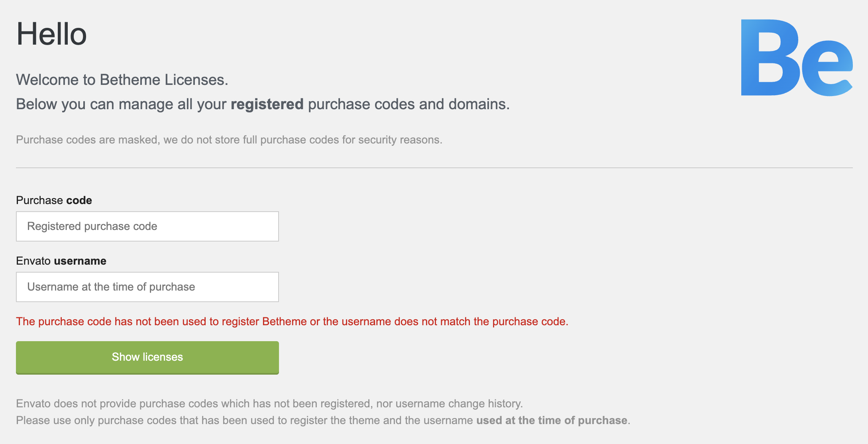Viewport: 868px width, 444px height.
Task: Click the "Envato does not provide" footer note
Action: 269,403
